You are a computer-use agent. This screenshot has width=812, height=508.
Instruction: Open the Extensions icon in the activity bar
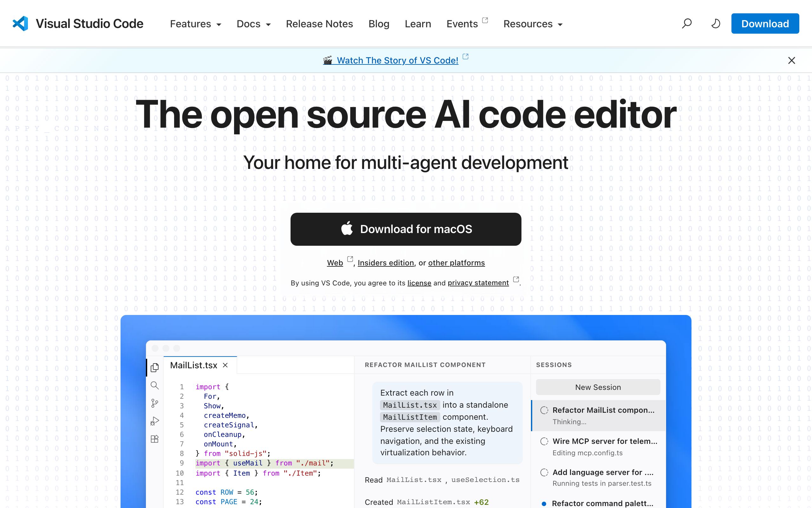[155, 439]
